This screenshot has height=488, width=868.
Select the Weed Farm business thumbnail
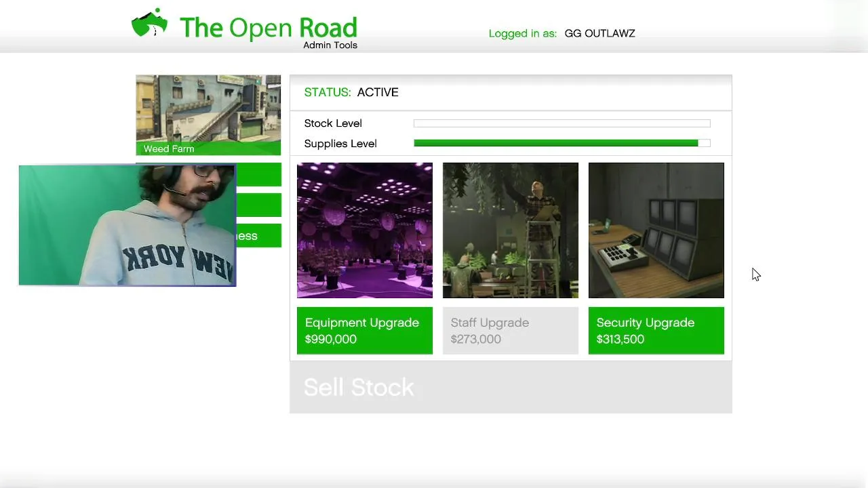pos(208,115)
